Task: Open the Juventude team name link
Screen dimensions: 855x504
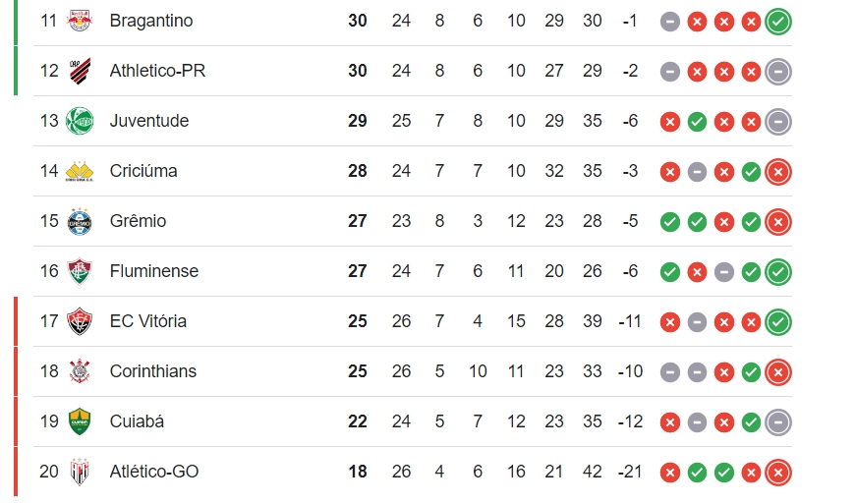Action: point(149,121)
